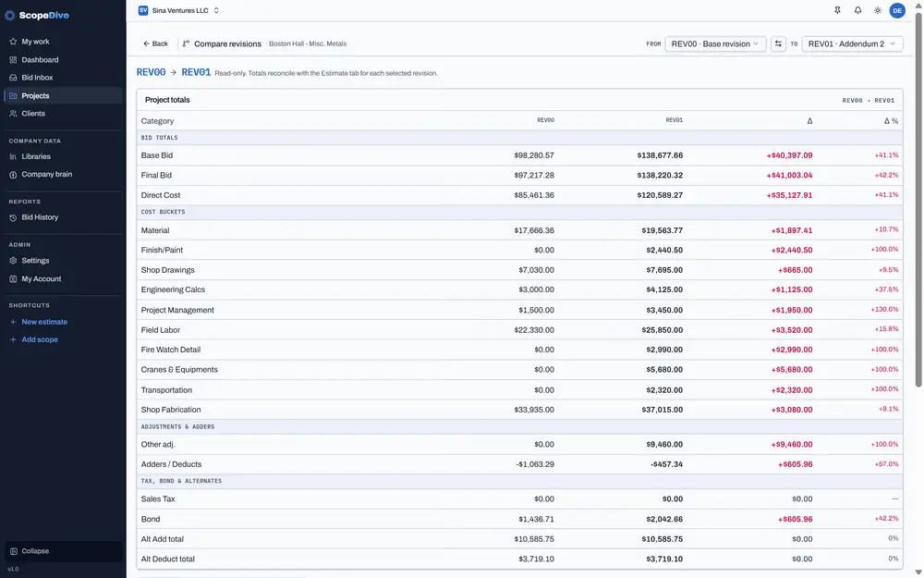Click the Alt Add total row label

[x=162, y=539]
